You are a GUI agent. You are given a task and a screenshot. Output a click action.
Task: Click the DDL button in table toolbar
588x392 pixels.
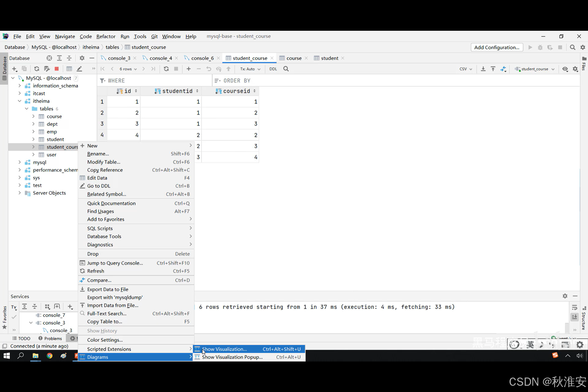273,69
